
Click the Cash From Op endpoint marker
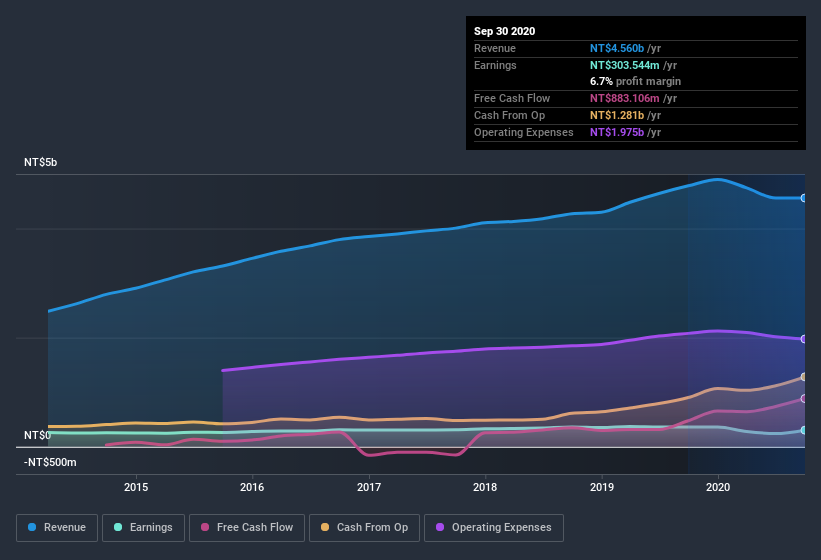(803, 377)
